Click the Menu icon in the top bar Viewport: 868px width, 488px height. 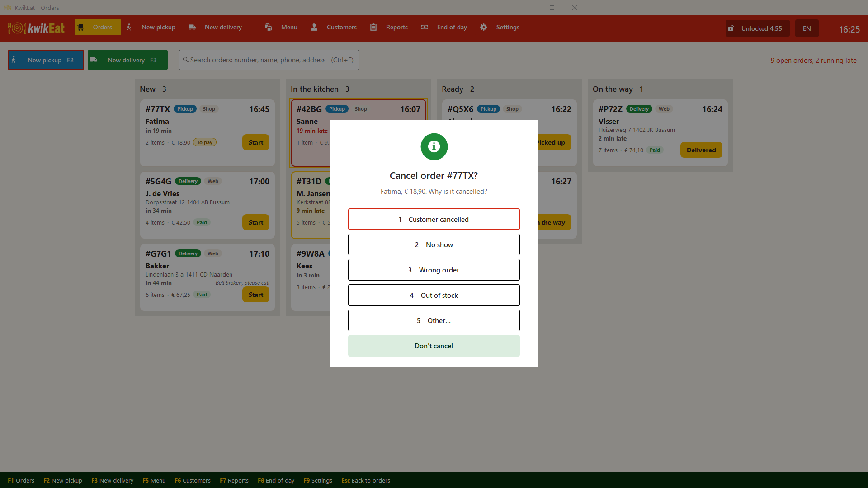(x=269, y=27)
